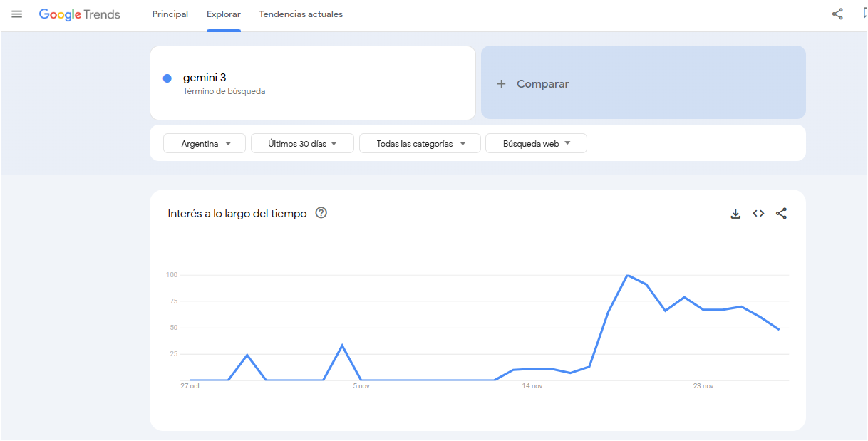Viewport: 868px width, 441px height.
Task: Open the Últimos 30 días time range selector
Action: tap(302, 143)
